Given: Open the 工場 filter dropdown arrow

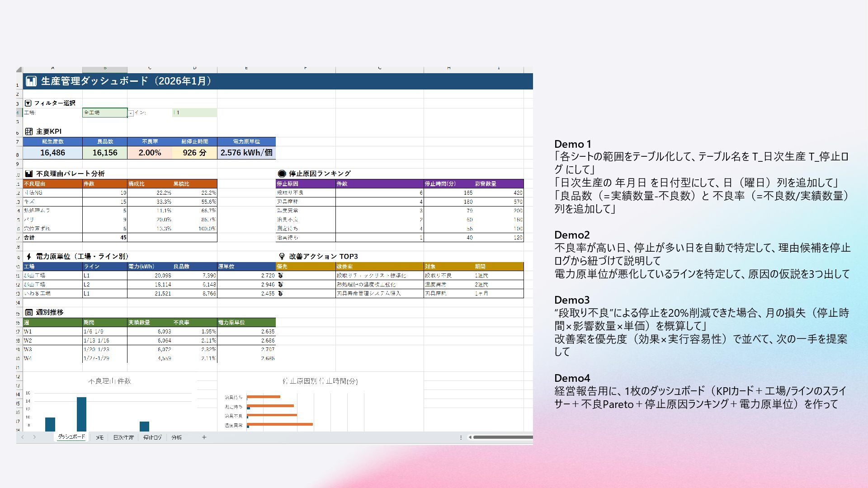Looking at the screenshot, I should click(x=131, y=113).
